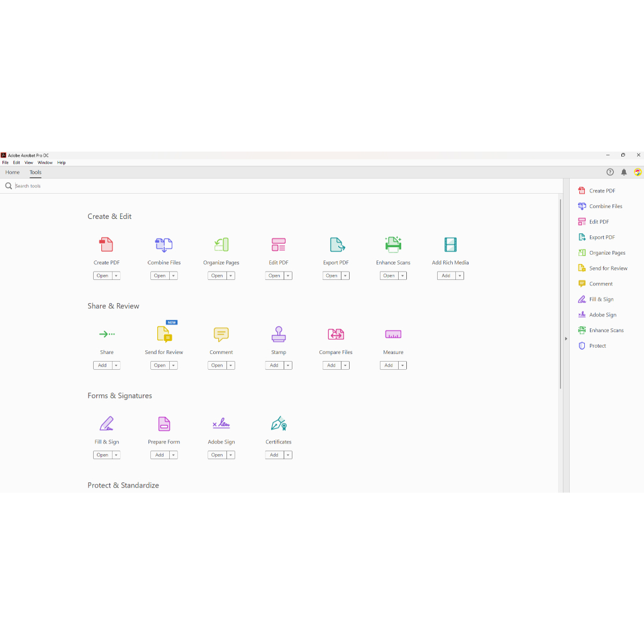Screen dimensions: 644x644
Task: Select the Stamp tool icon
Action: tap(279, 334)
